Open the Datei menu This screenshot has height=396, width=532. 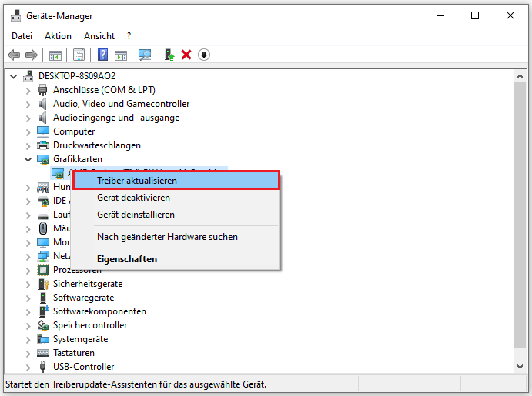pos(22,36)
